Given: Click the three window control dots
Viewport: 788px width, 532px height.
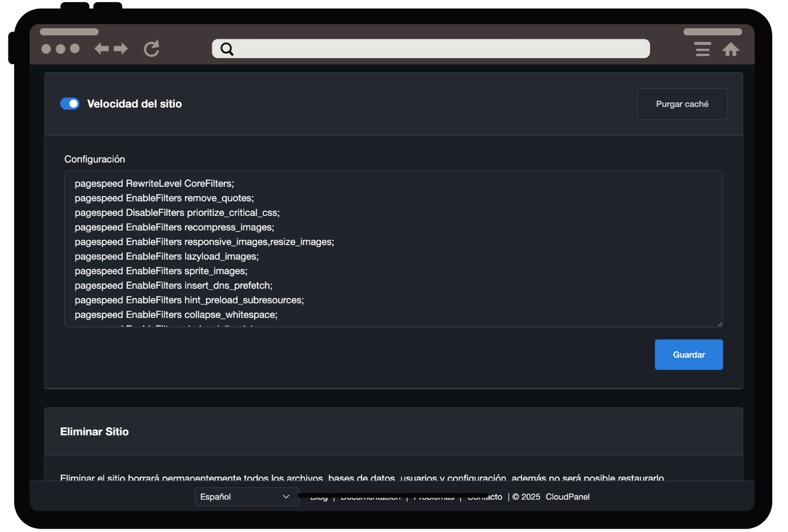Looking at the screenshot, I should tap(61, 49).
